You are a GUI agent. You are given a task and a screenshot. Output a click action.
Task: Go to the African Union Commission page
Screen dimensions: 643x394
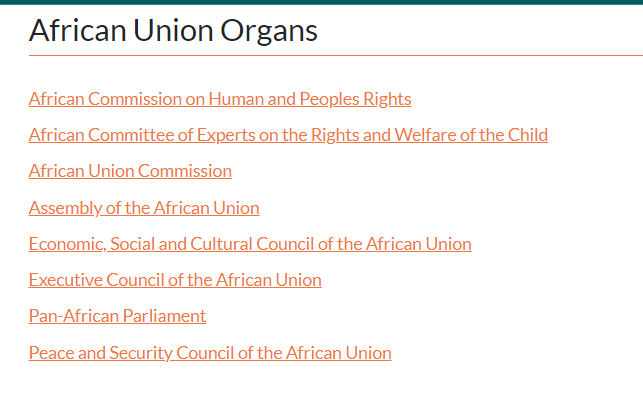130,171
